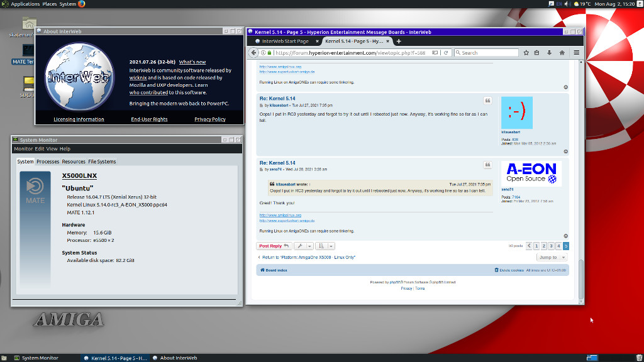Expand the Jump to dropdown

point(552,257)
